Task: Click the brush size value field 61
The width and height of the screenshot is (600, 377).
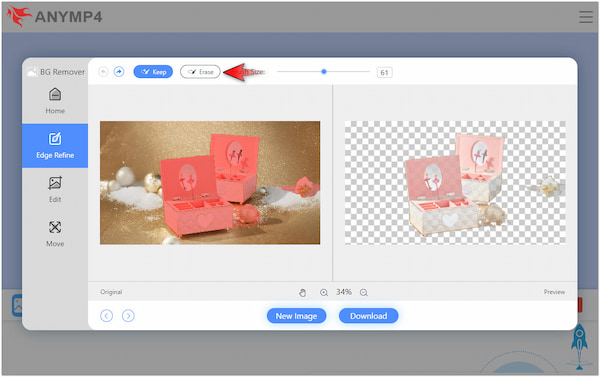Action: tap(384, 72)
